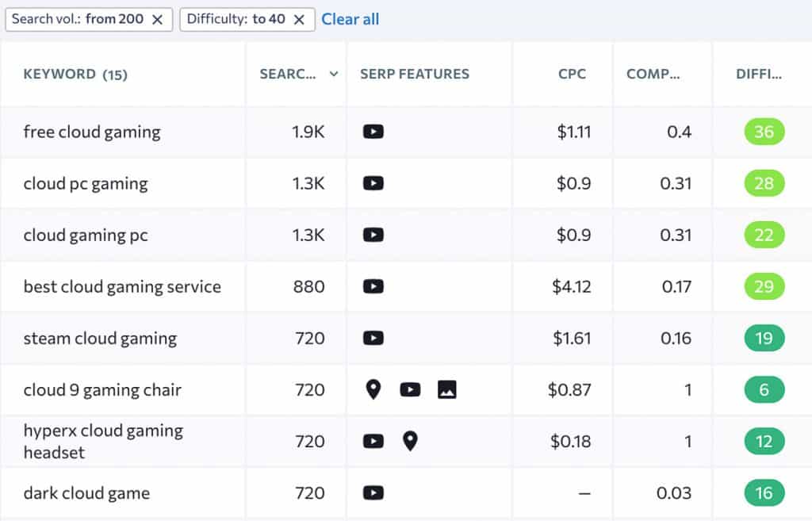Open the sort dropdown on the Search volume column

click(332, 73)
